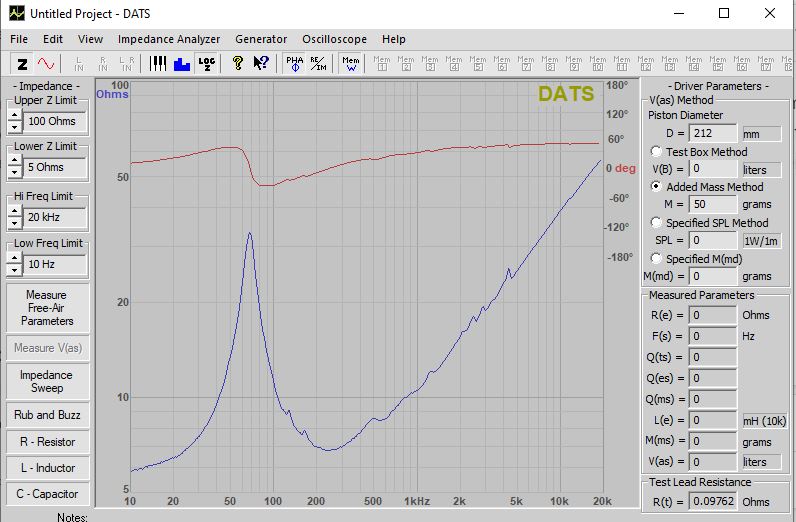
Task: Click the mm unit box for piston diameter
Action: 761,134
